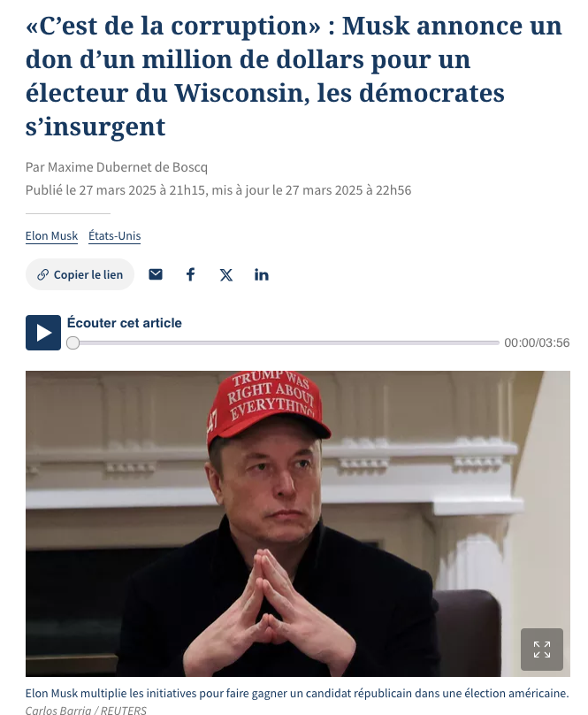Click the 'Carlos Barria / REUTERS' photo credit
The image size is (588, 715).
[x=86, y=710]
